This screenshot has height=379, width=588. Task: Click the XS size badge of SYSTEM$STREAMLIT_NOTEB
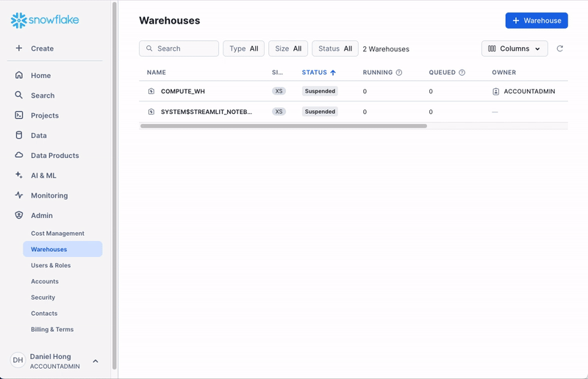click(279, 112)
